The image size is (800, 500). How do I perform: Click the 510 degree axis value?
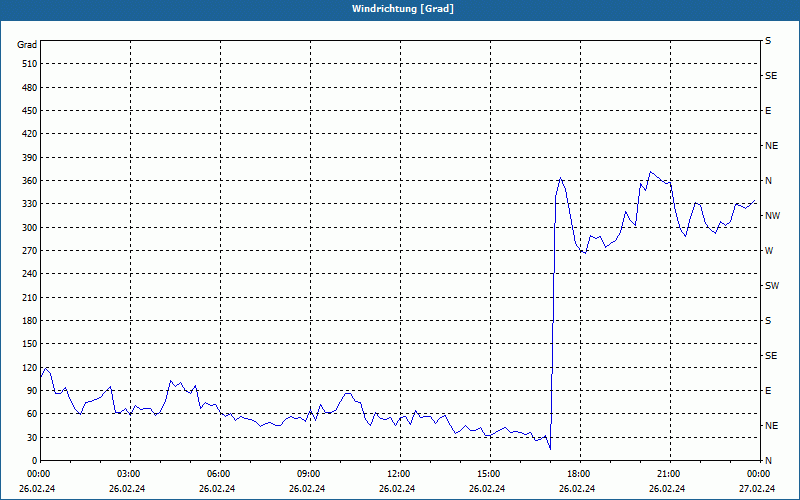[x=30, y=64]
